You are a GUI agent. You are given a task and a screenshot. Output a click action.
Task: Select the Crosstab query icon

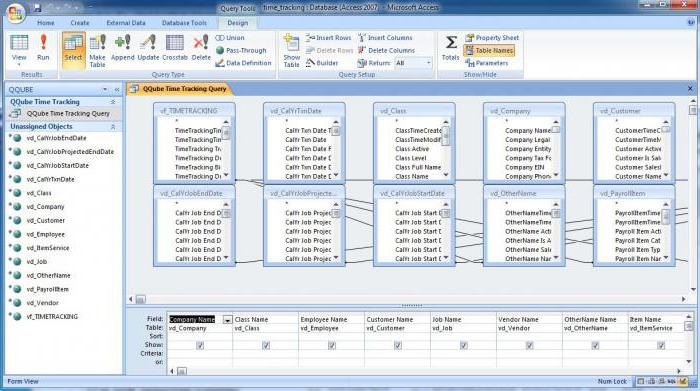tap(175, 47)
